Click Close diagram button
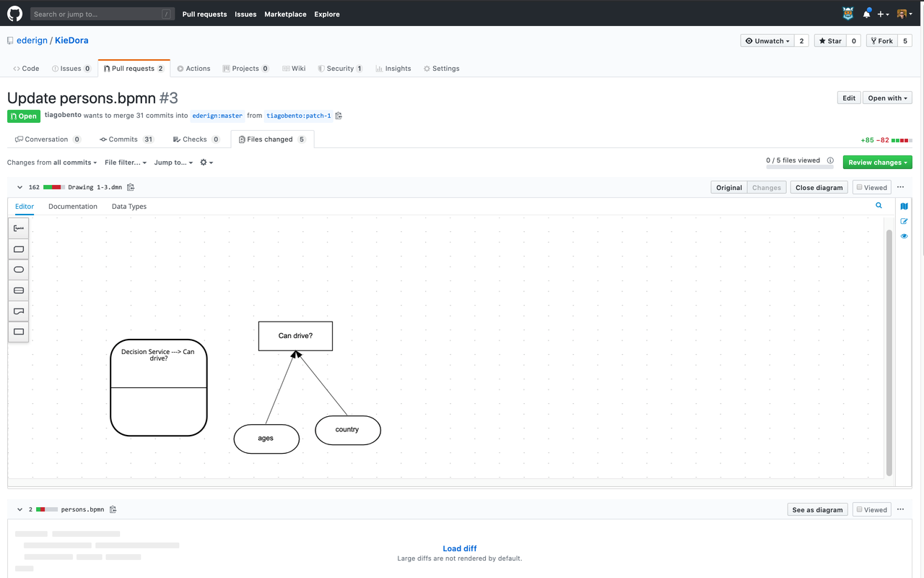The width and height of the screenshot is (924, 578). click(819, 187)
